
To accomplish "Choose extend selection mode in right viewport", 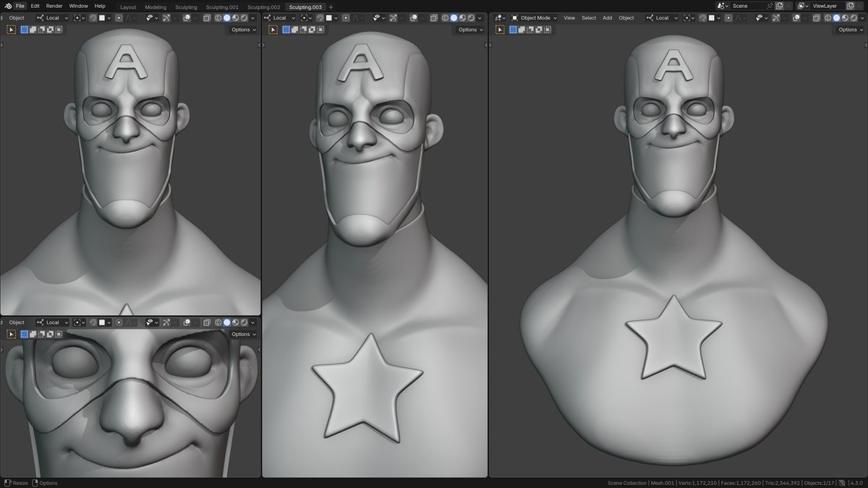I will (x=522, y=30).
